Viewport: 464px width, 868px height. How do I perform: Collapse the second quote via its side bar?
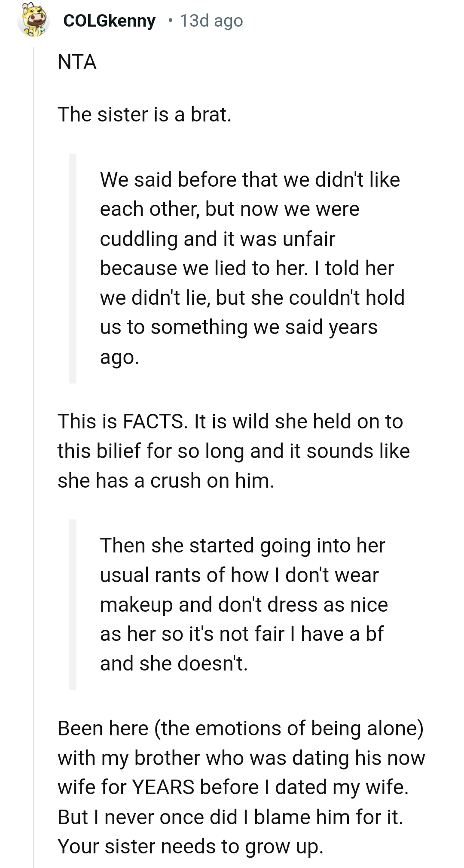point(72,601)
